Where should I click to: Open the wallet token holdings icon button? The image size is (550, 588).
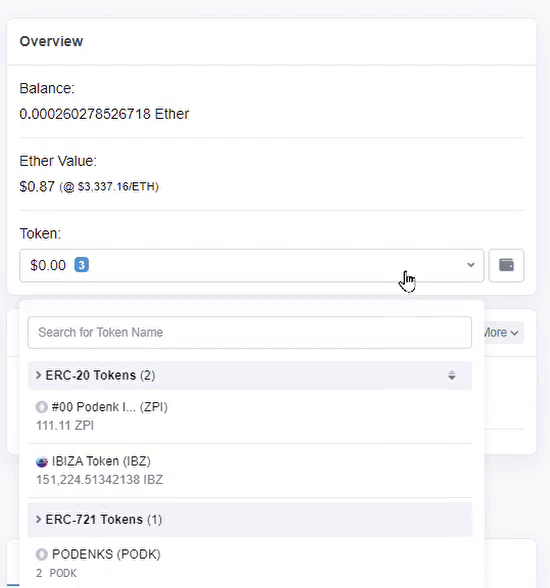coord(506,266)
